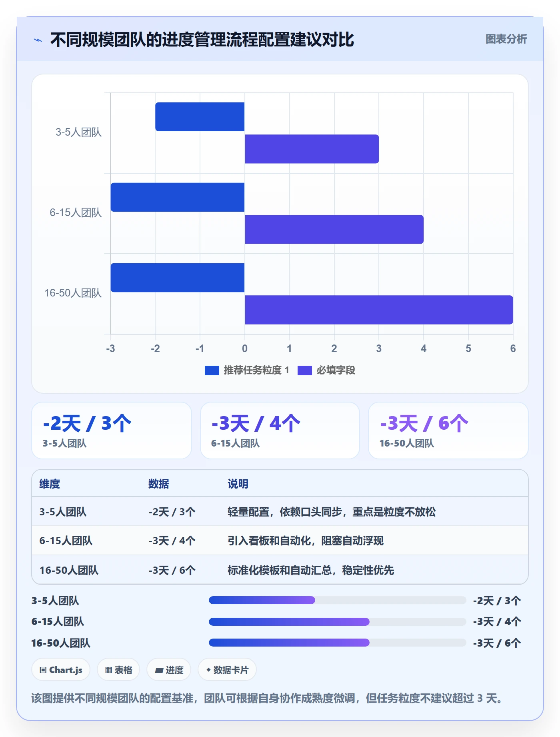The height and width of the screenshot is (737, 560).
Task: Click the x-axis tick label -3
Action: [110, 348]
